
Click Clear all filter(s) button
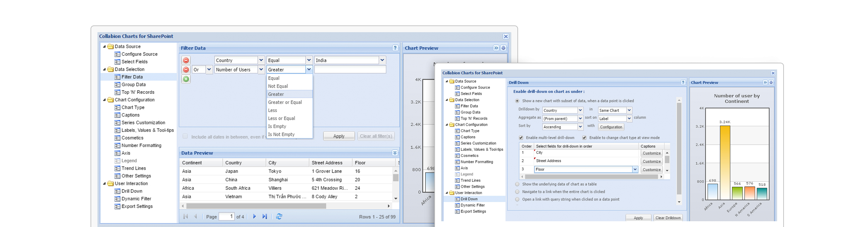376,136
